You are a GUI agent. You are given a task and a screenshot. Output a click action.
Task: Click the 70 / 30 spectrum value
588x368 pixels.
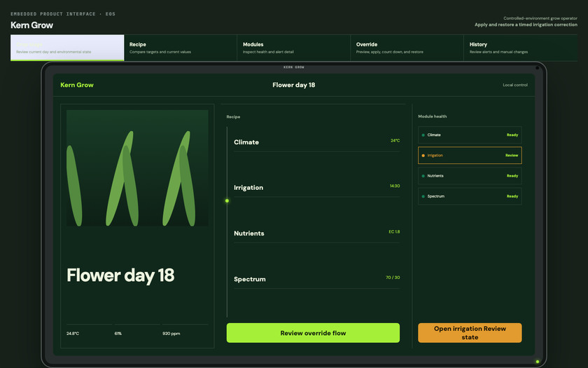[x=393, y=278]
